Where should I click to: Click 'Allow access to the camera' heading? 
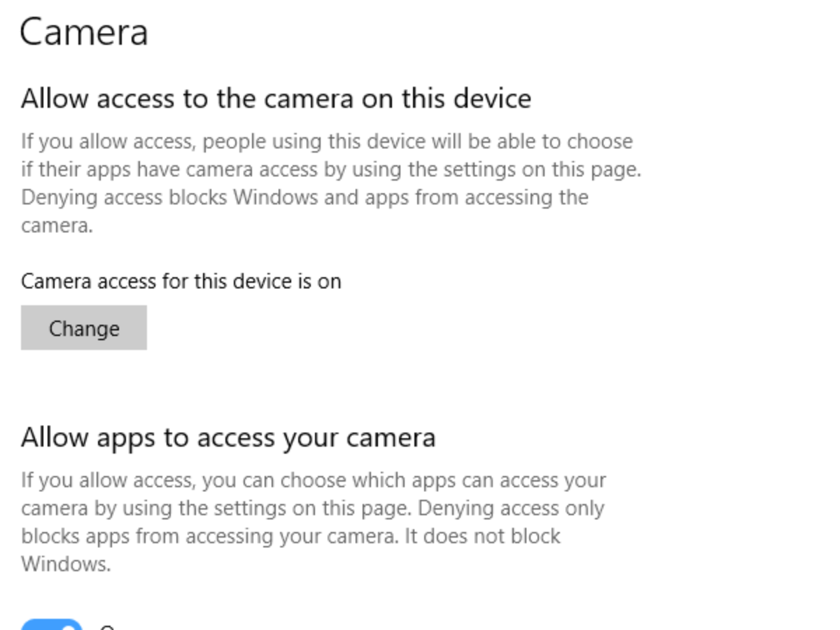pos(276,98)
